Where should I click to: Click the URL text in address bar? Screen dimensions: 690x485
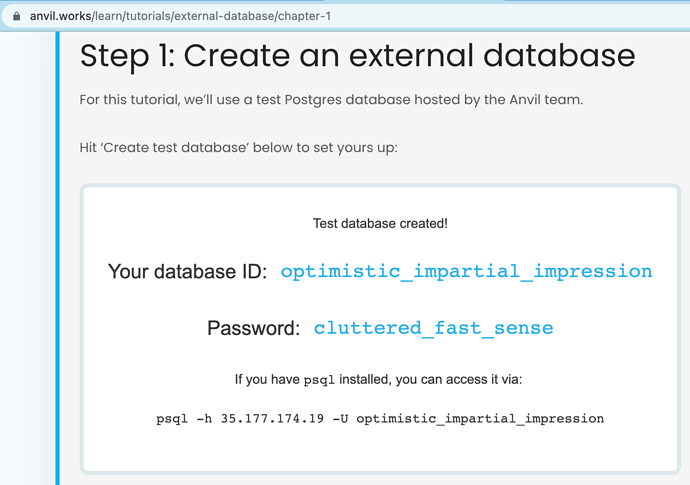tap(180, 16)
